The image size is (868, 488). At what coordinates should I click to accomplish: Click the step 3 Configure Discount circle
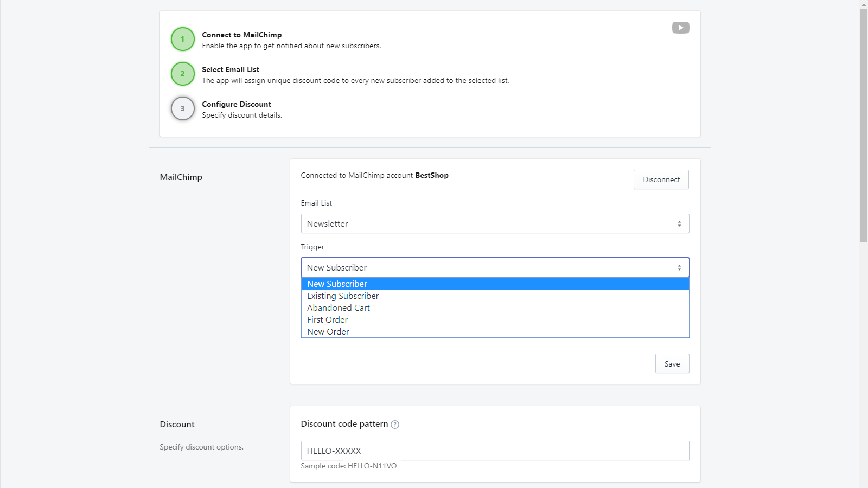coord(183,108)
